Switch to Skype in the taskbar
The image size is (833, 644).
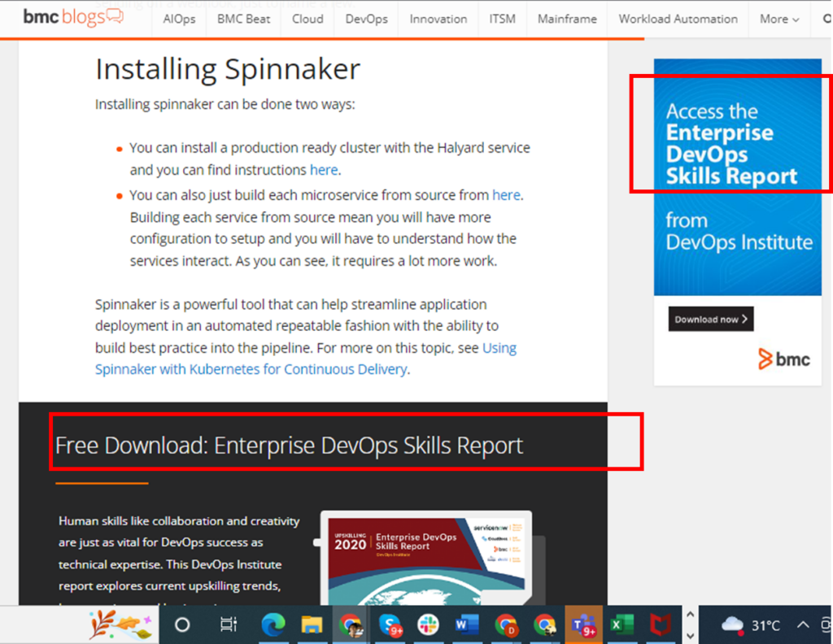390,624
